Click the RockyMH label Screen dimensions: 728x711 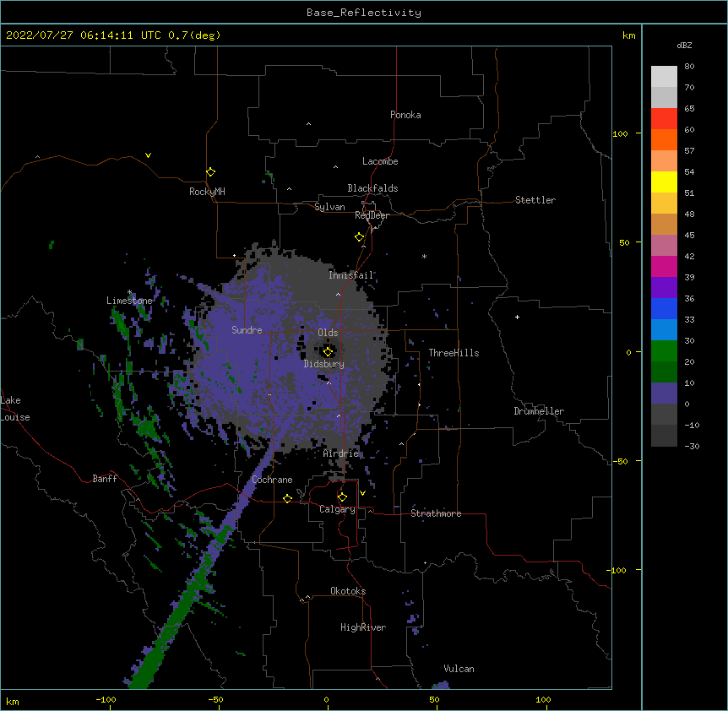click(207, 192)
